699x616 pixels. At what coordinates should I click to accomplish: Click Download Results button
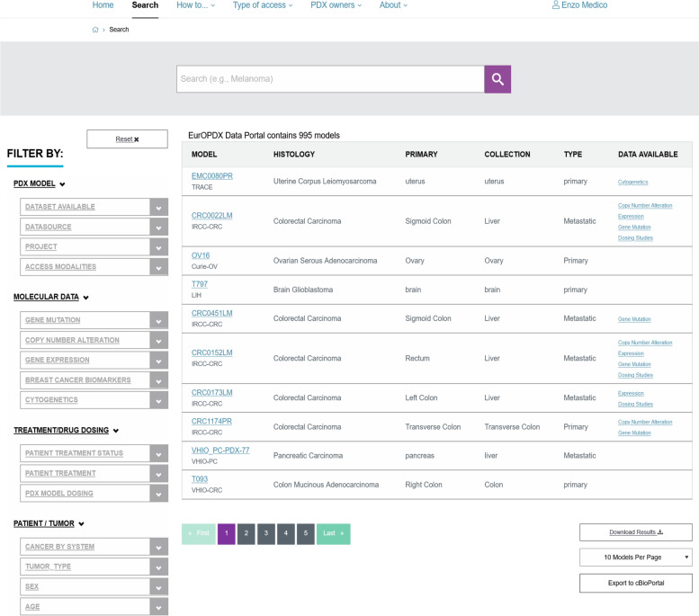pyautogui.click(x=636, y=532)
